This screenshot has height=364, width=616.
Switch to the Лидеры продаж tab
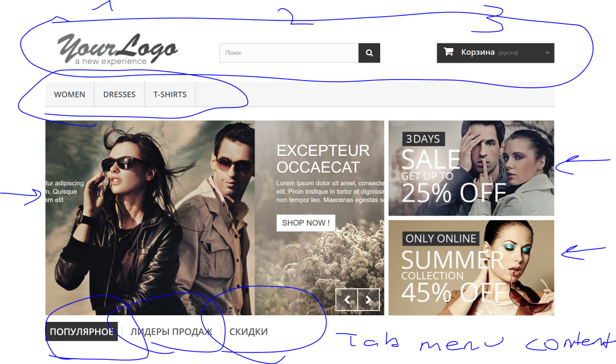[171, 332]
